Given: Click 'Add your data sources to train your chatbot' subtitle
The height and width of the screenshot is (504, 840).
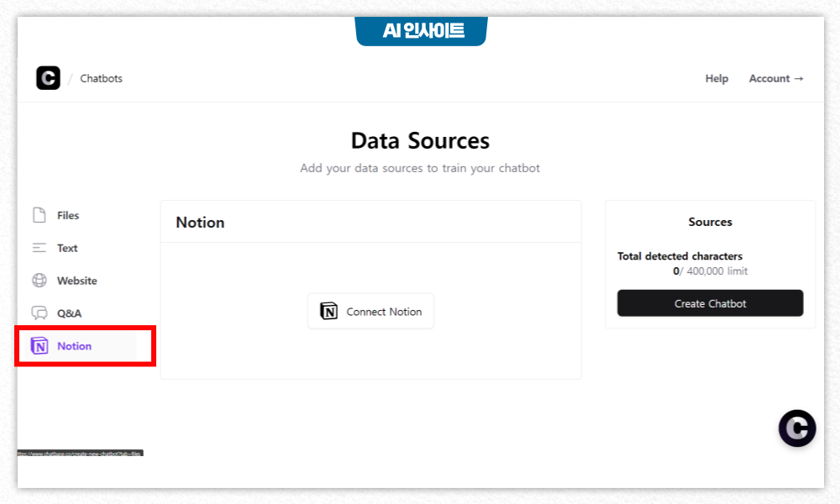Looking at the screenshot, I should coord(420,168).
